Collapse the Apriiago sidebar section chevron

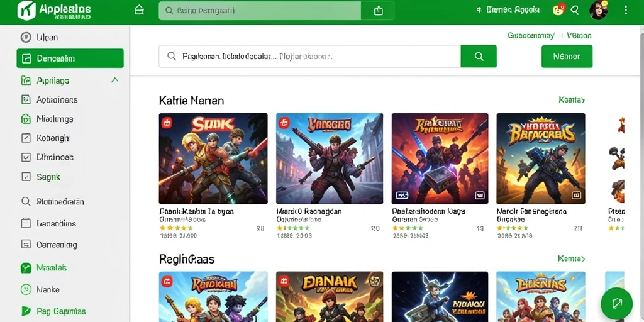pos(114,80)
